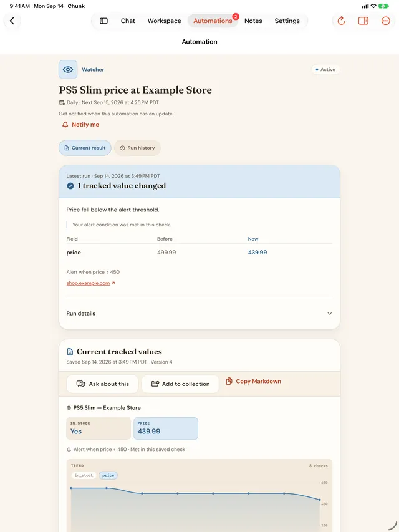This screenshot has height=532, width=399.
Task: Select the PRICE 439.99 value card
Action: (166, 428)
